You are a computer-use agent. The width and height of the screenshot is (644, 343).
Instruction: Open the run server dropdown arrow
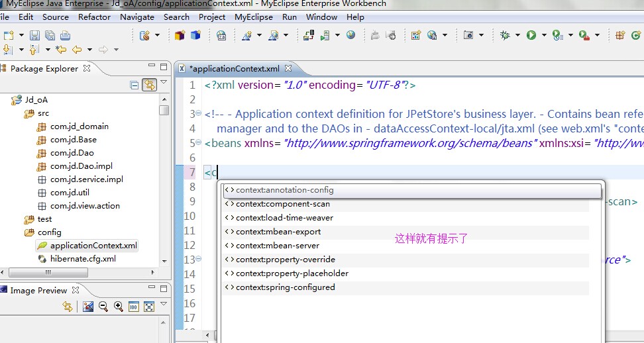coord(337,35)
